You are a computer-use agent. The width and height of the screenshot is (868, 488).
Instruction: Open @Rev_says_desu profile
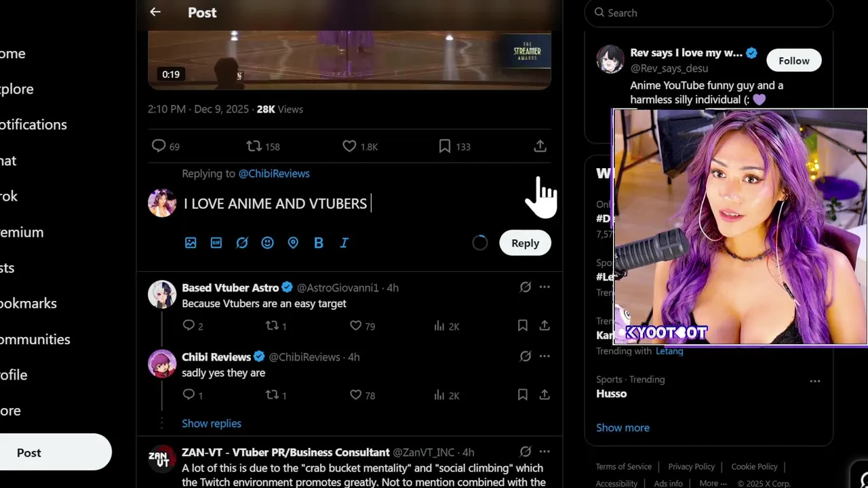(x=669, y=68)
